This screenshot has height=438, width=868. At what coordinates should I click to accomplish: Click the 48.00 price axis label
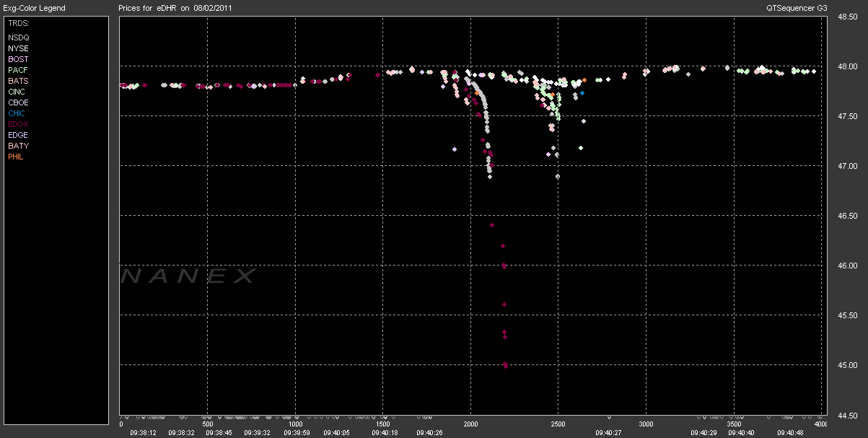click(846, 66)
